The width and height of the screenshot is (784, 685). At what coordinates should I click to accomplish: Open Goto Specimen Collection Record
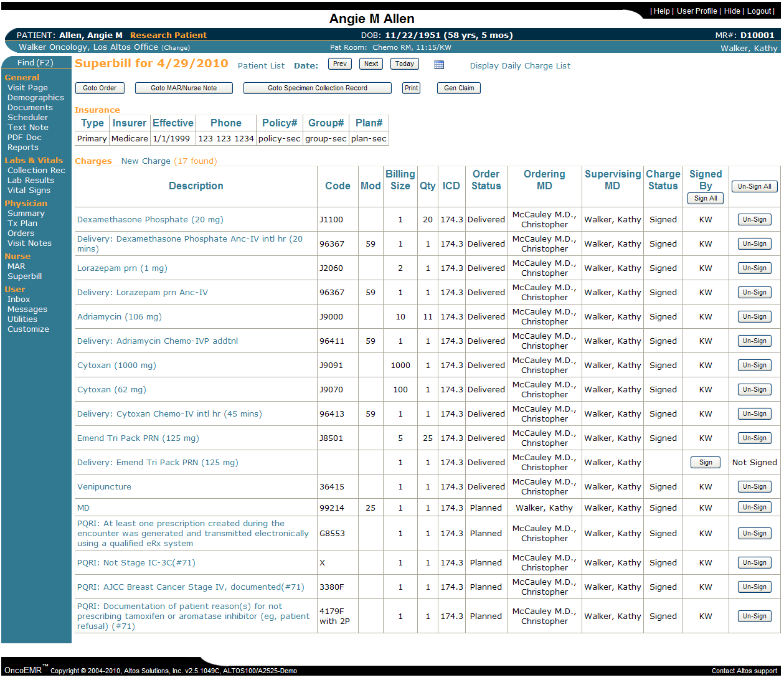pos(318,88)
